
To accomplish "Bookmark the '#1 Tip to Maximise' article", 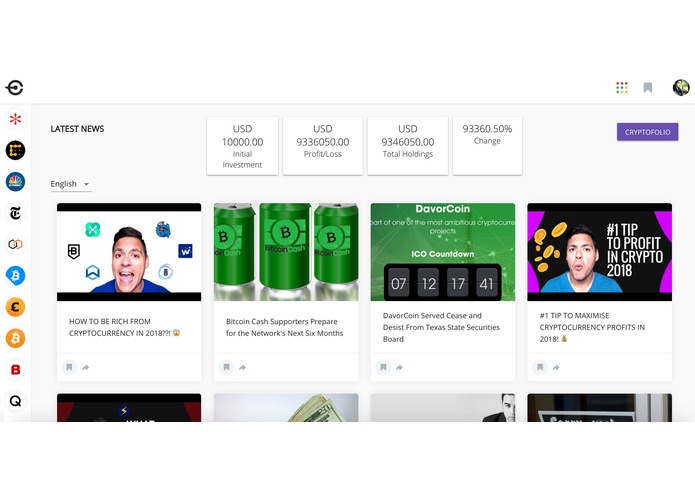I will [540, 367].
